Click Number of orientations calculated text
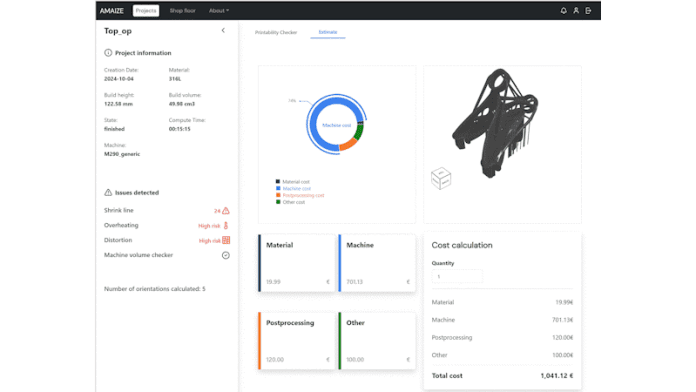 tap(154, 289)
